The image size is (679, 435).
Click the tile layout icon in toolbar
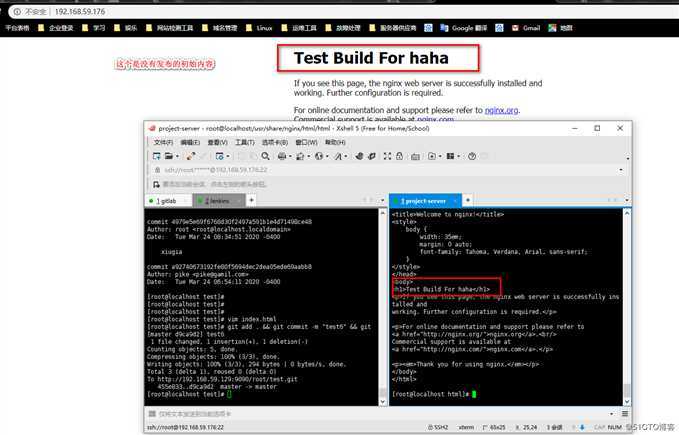[450, 156]
